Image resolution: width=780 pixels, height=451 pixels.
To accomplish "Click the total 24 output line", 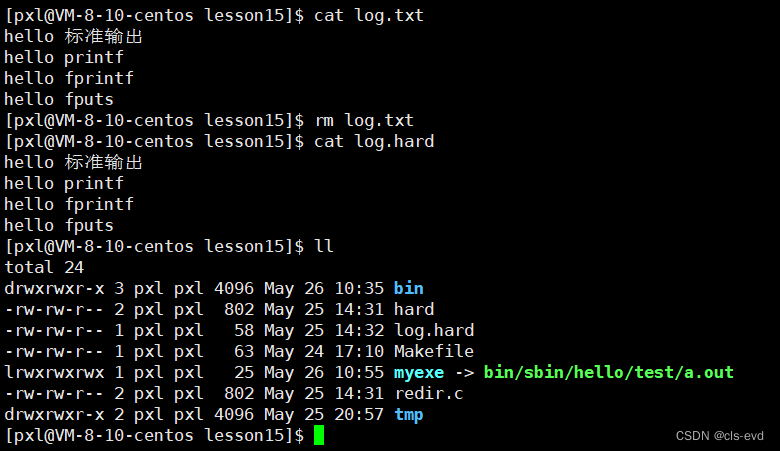I will 44,268.
